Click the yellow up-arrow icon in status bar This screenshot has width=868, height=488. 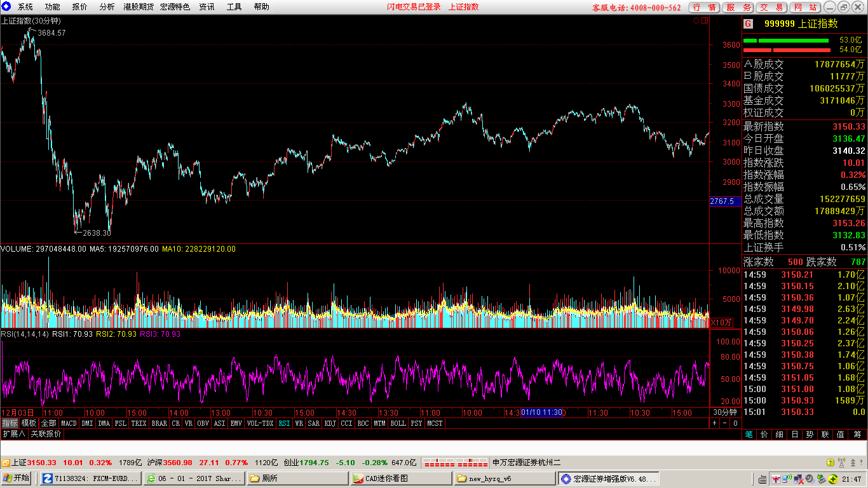tap(831, 463)
